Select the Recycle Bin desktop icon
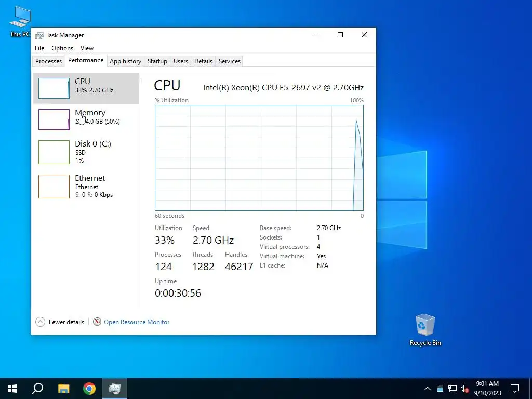 pyautogui.click(x=425, y=330)
